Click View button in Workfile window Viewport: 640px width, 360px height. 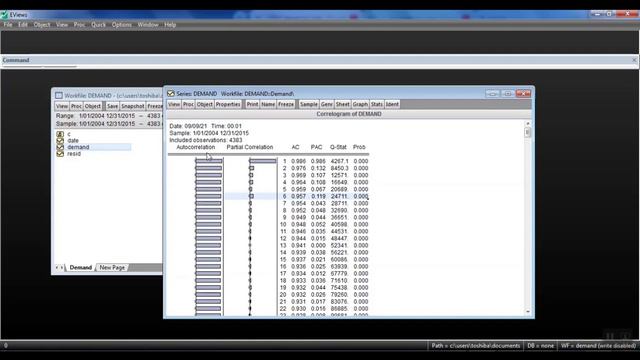click(x=62, y=106)
